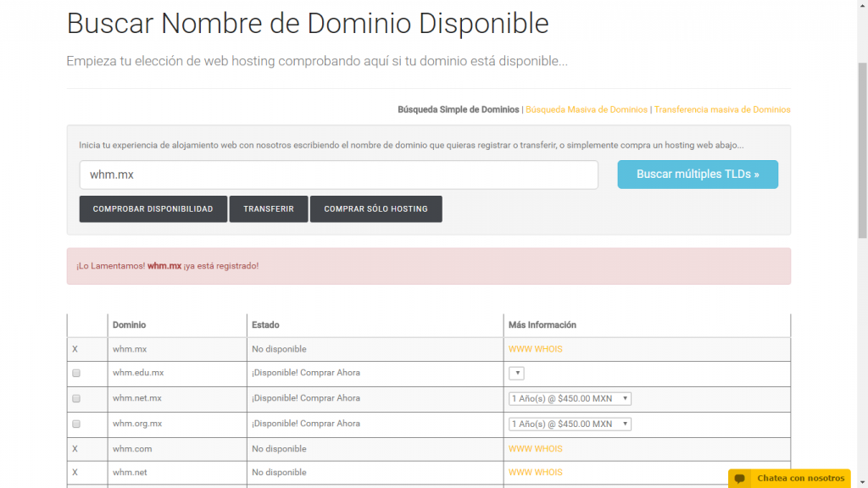Tick the whm.edu.mx checkbox

pos(76,373)
